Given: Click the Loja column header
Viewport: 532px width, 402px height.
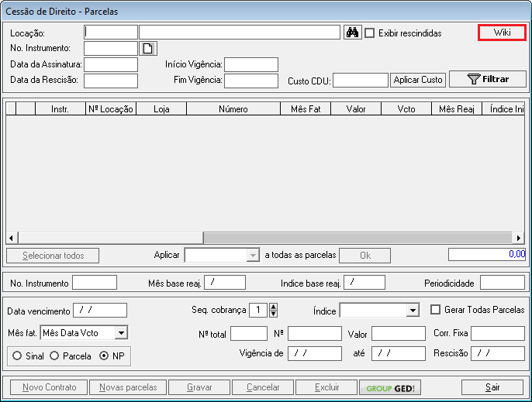Looking at the screenshot, I should pyautogui.click(x=161, y=108).
